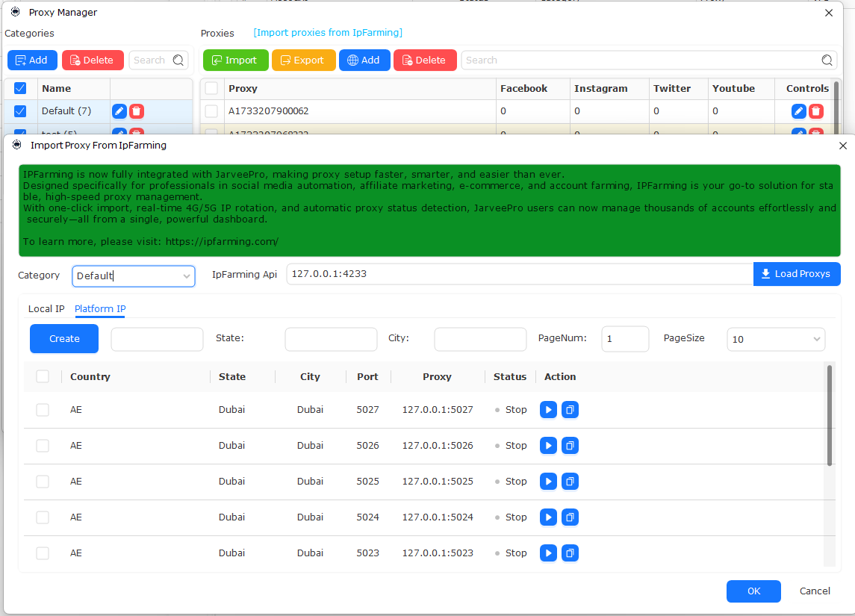Edit proxy A1733207900062 with pencil icon
The height and width of the screenshot is (616, 855).
[798, 111]
